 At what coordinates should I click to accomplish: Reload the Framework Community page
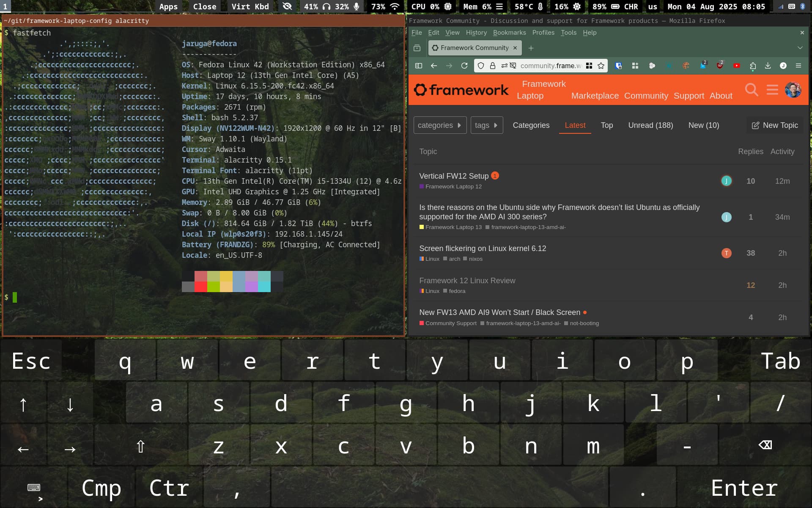coord(464,66)
